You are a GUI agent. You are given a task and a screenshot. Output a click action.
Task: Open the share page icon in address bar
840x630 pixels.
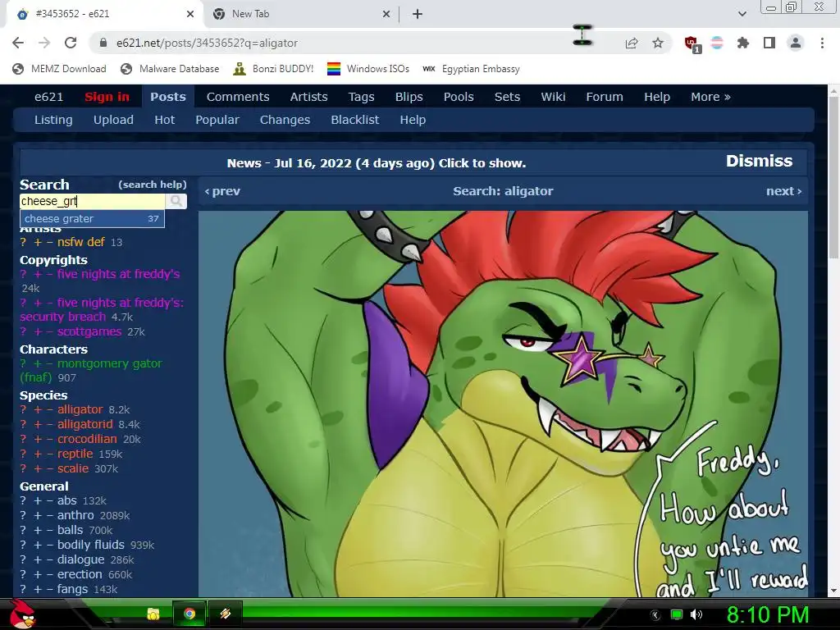[632, 43]
